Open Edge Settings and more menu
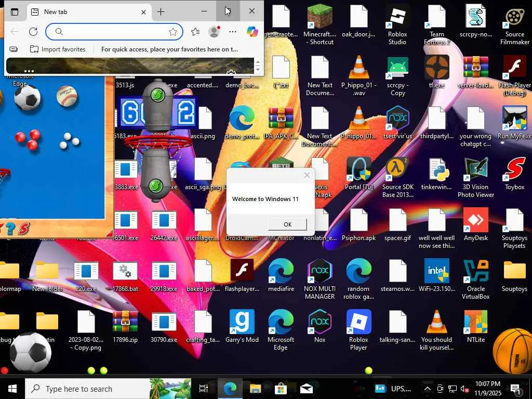This screenshot has width=532, height=399. [233, 32]
